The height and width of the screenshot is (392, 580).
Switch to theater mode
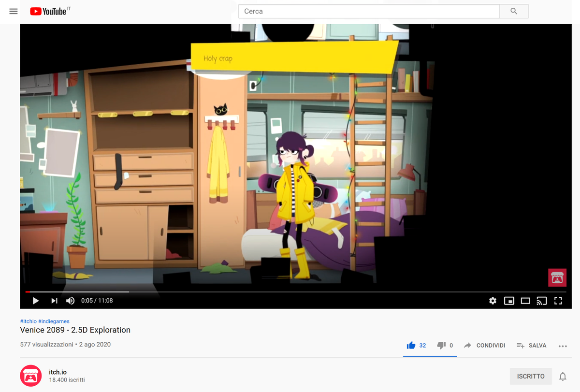[525, 301]
